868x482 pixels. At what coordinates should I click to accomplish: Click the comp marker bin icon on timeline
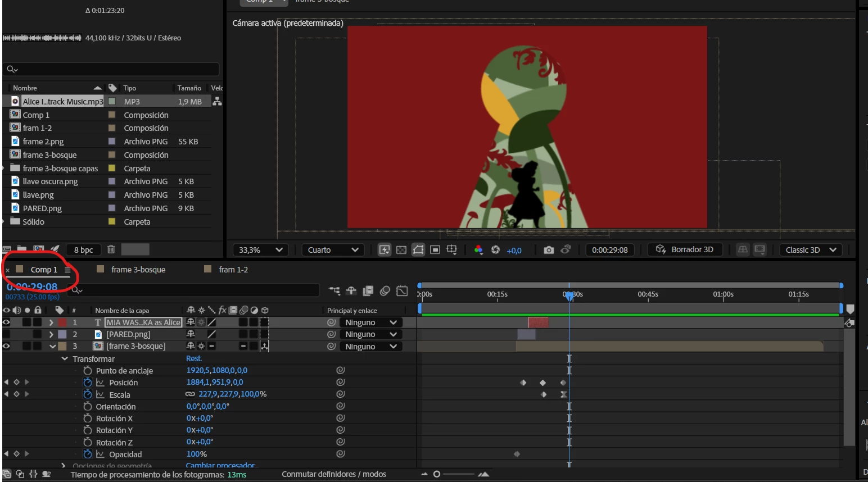tap(850, 308)
